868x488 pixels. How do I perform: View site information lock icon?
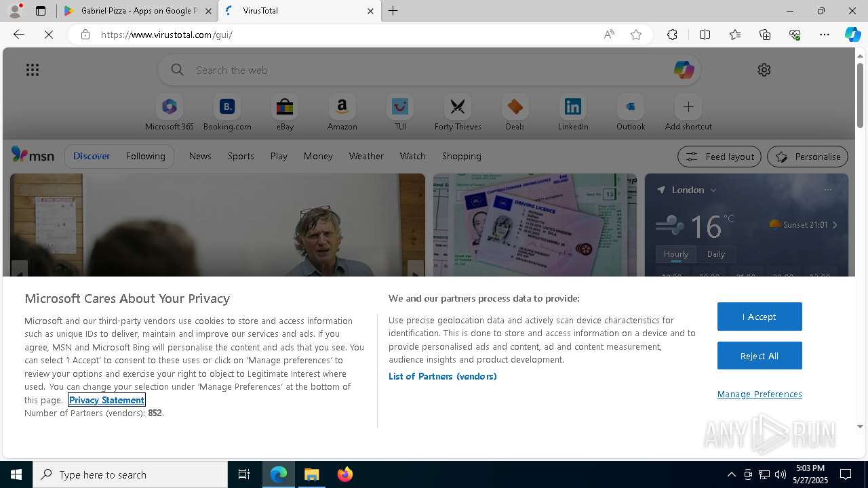[x=85, y=35]
